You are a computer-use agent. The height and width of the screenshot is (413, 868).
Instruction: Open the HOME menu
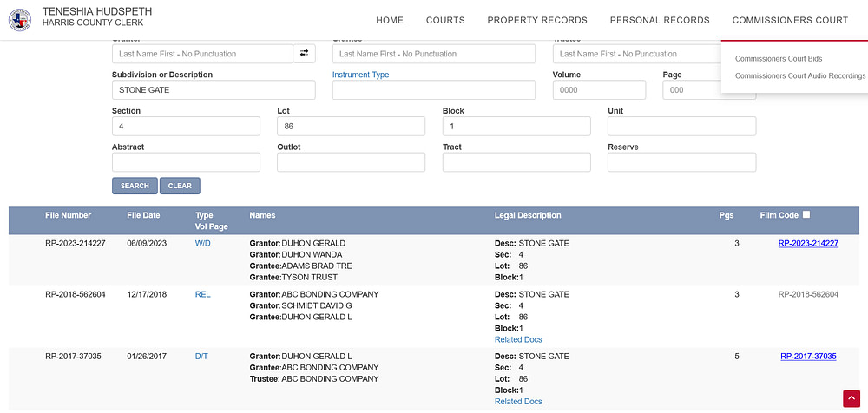[390, 20]
